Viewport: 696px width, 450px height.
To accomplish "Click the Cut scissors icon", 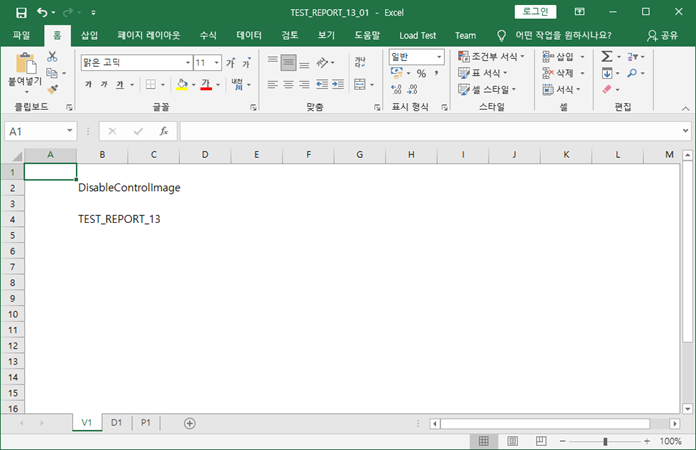I will [x=52, y=56].
